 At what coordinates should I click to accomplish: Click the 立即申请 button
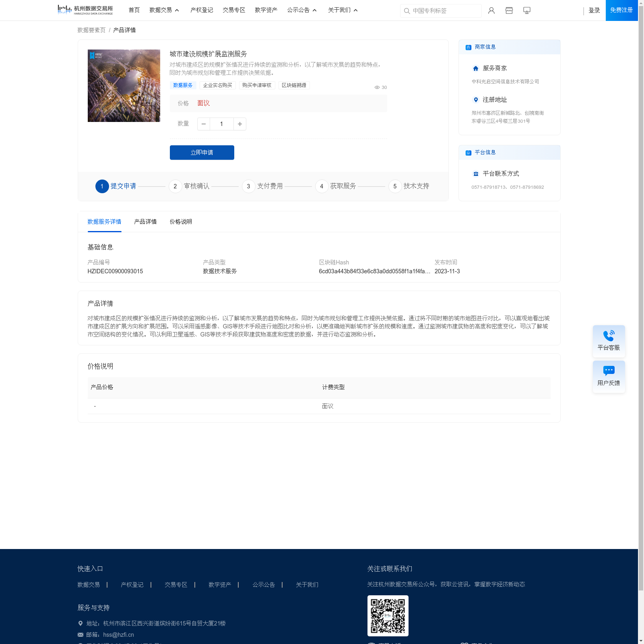click(x=202, y=153)
